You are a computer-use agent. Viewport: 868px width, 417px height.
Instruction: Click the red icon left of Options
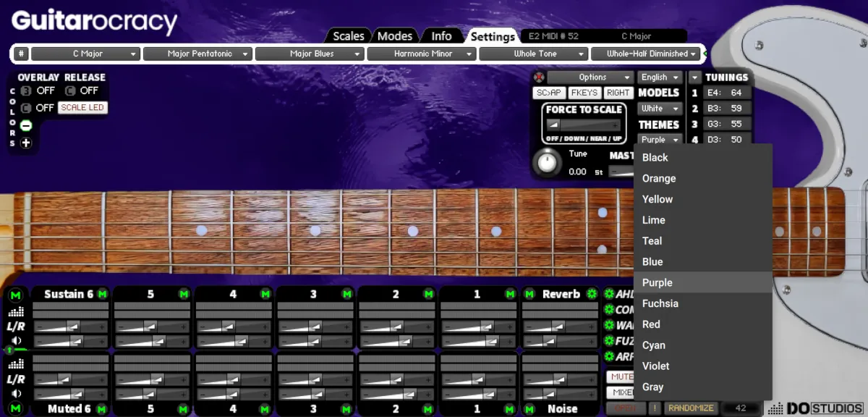click(539, 77)
